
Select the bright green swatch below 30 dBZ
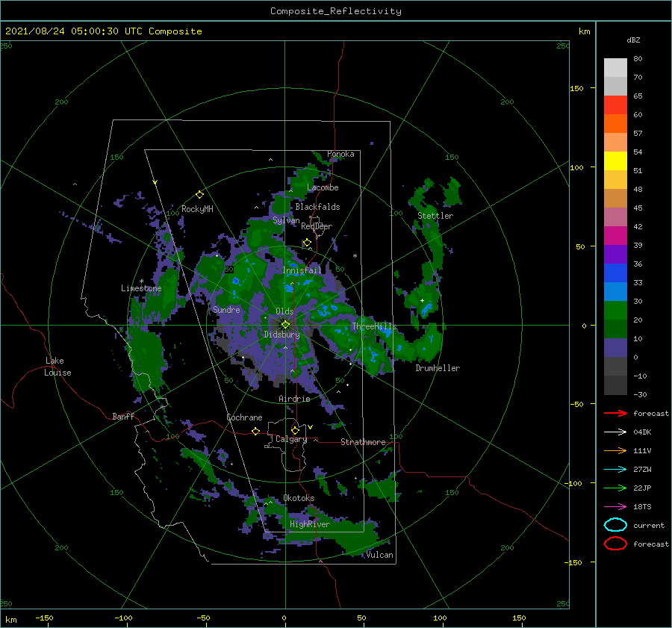click(615, 311)
